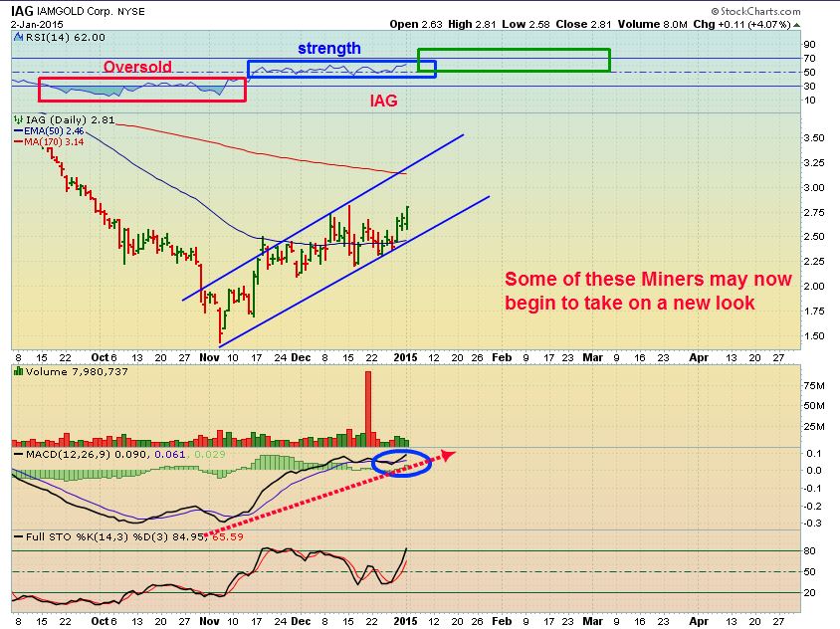Click the 10 RSI axis label
The image size is (840, 629).
point(809,101)
